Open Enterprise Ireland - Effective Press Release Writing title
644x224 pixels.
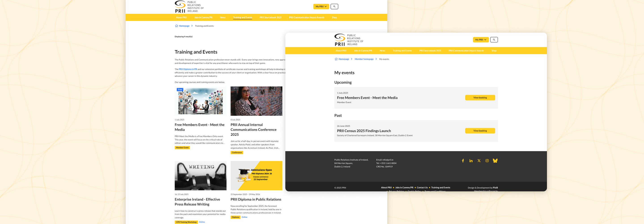pos(197,202)
